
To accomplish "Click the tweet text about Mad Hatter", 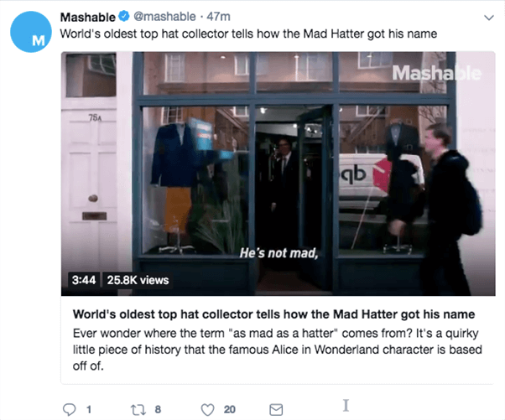I will click(x=248, y=34).
